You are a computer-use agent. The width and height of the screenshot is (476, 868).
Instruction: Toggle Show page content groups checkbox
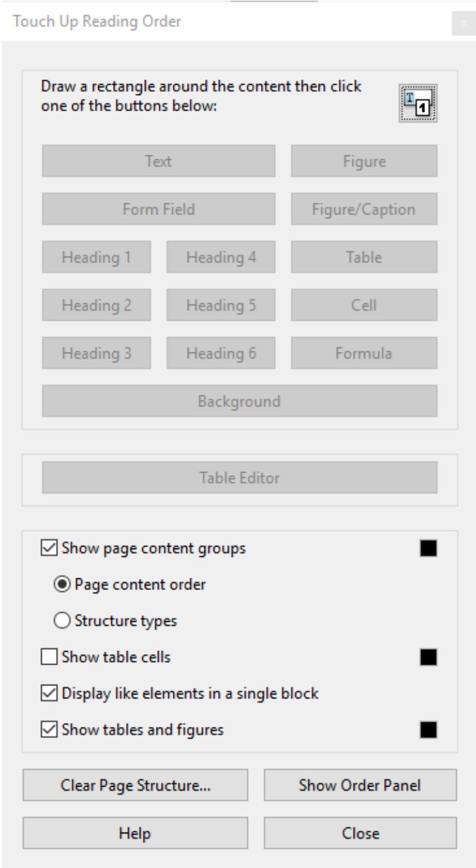coord(48,548)
